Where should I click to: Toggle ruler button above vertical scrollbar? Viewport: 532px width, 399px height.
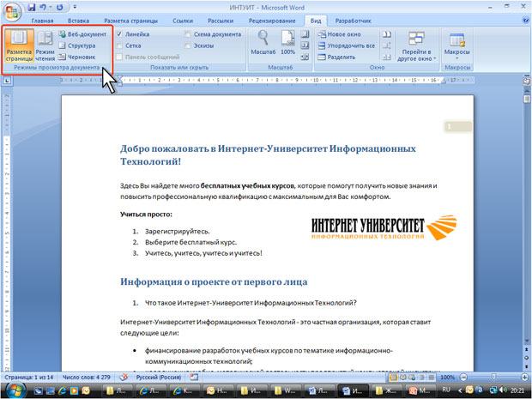point(527,82)
